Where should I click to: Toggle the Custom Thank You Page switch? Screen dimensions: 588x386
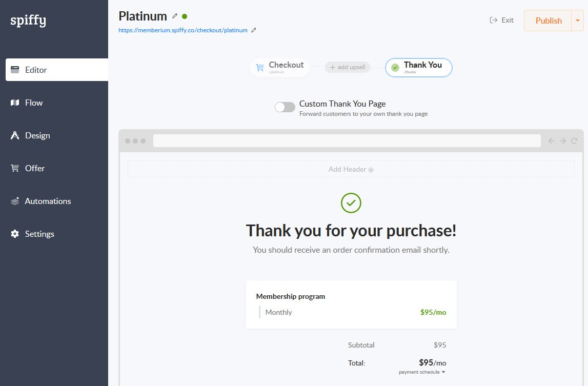tap(285, 107)
